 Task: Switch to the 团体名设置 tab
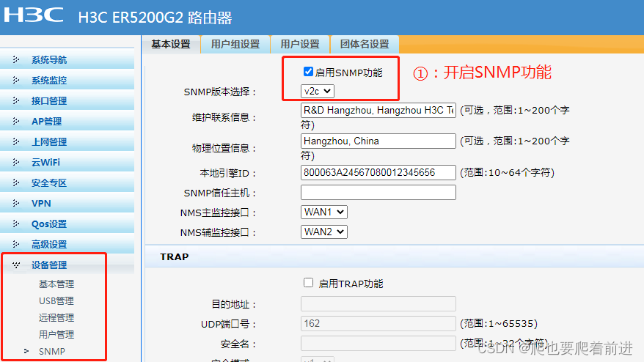pyautogui.click(x=365, y=44)
